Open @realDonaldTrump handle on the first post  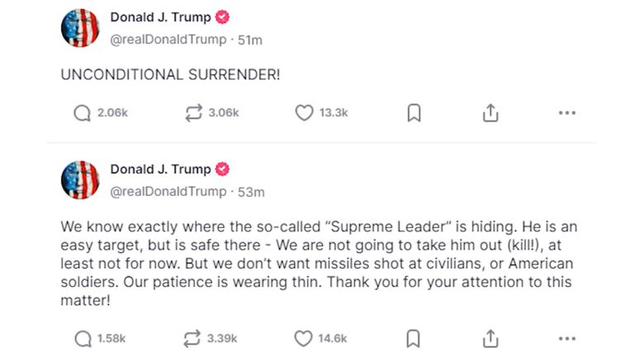pyautogui.click(x=168, y=39)
